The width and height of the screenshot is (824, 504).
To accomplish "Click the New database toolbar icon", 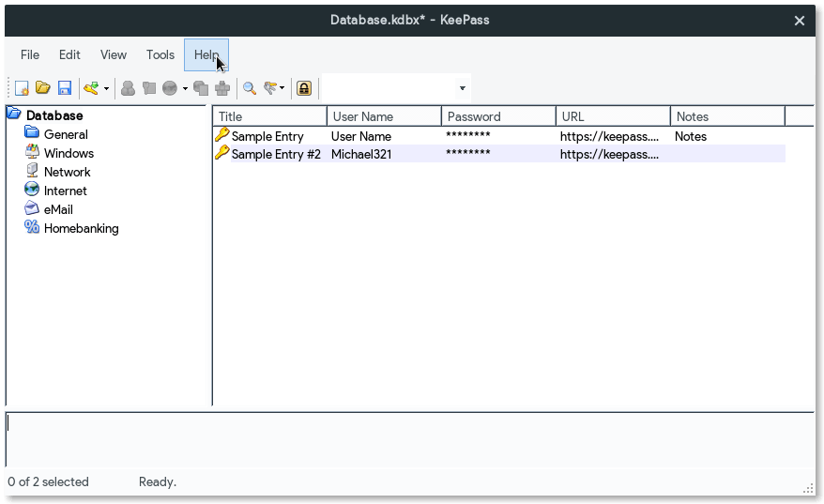I will pyautogui.click(x=22, y=88).
